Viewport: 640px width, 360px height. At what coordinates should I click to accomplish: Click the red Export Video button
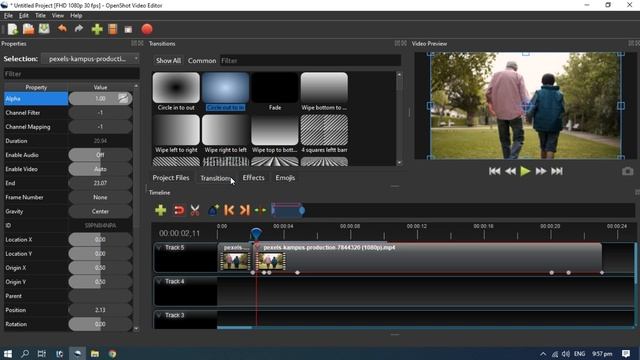pos(147,29)
